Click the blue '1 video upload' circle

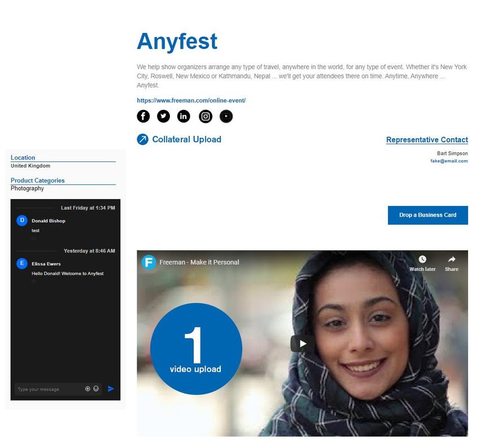click(196, 349)
